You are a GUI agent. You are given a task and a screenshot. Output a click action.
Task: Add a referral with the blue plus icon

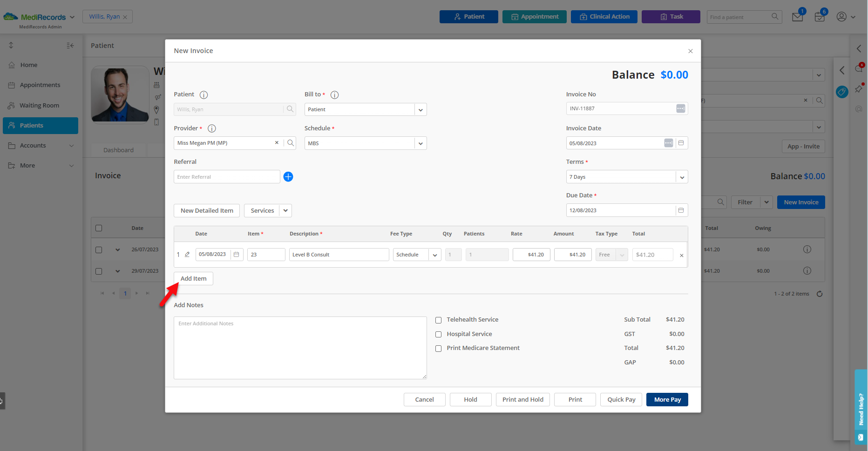point(288,177)
